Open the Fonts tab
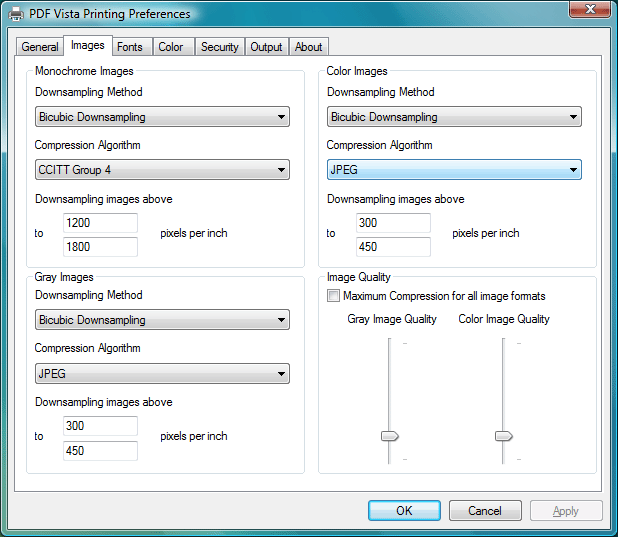Viewport: 618px width, 537px height. 130,47
